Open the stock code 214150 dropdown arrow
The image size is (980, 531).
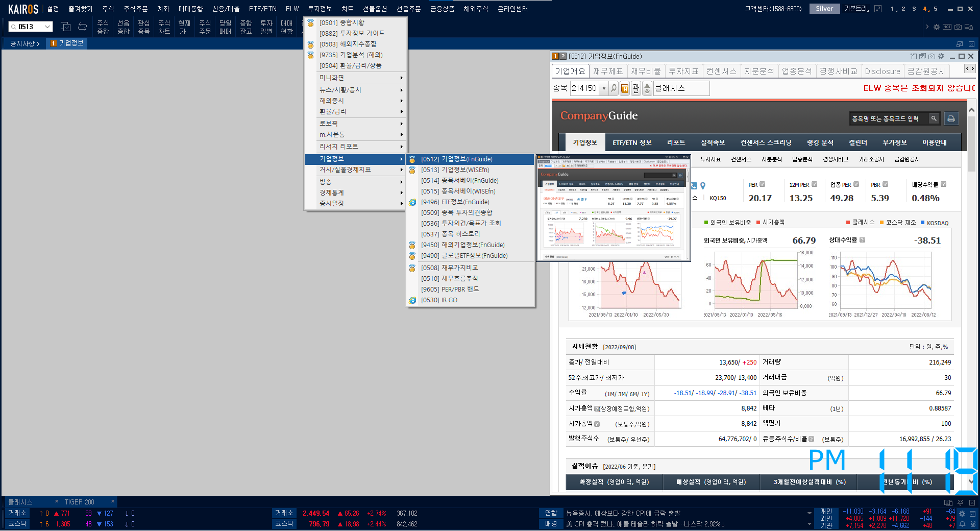[604, 88]
